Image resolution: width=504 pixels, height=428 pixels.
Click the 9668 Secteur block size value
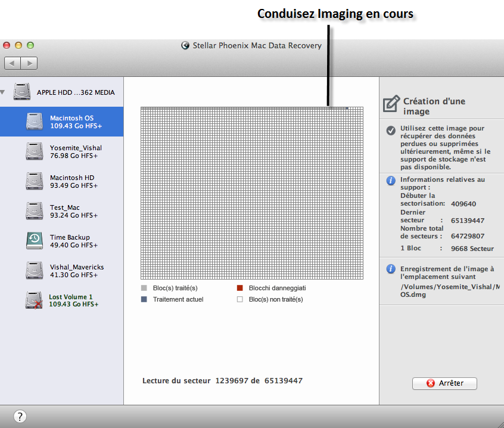pos(472,249)
